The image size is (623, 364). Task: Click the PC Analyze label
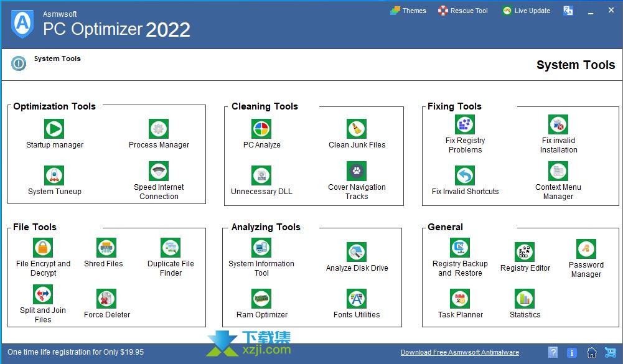[262, 144]
